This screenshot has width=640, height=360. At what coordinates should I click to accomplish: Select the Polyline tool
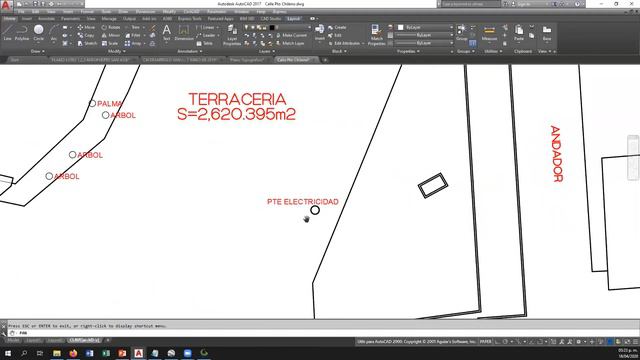[x=22, y=32]
